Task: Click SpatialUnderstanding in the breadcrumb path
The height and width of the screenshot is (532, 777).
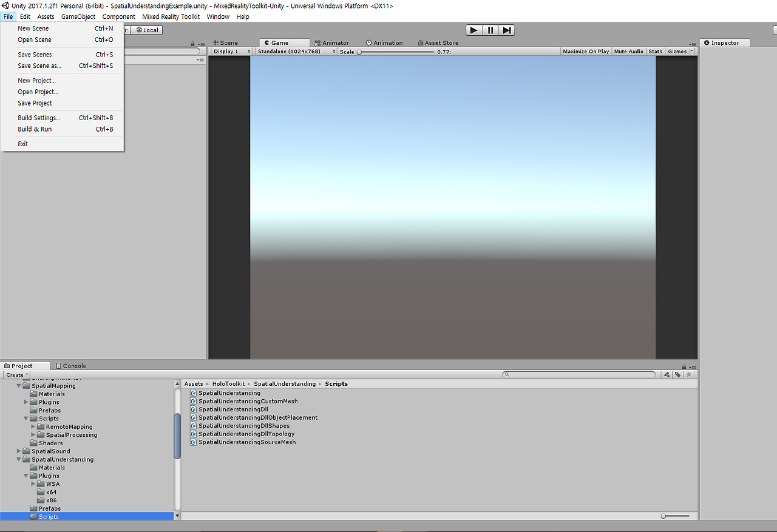Action: (x=285, y=384)
